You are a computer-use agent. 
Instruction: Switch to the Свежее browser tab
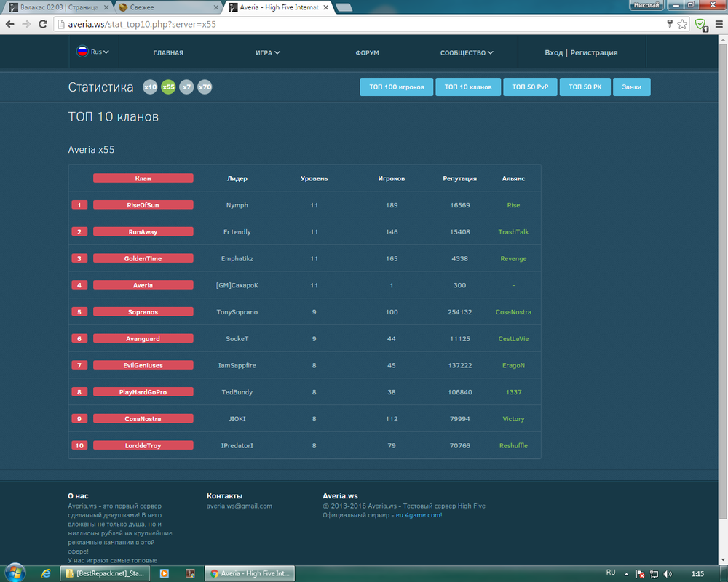point(167,7)
